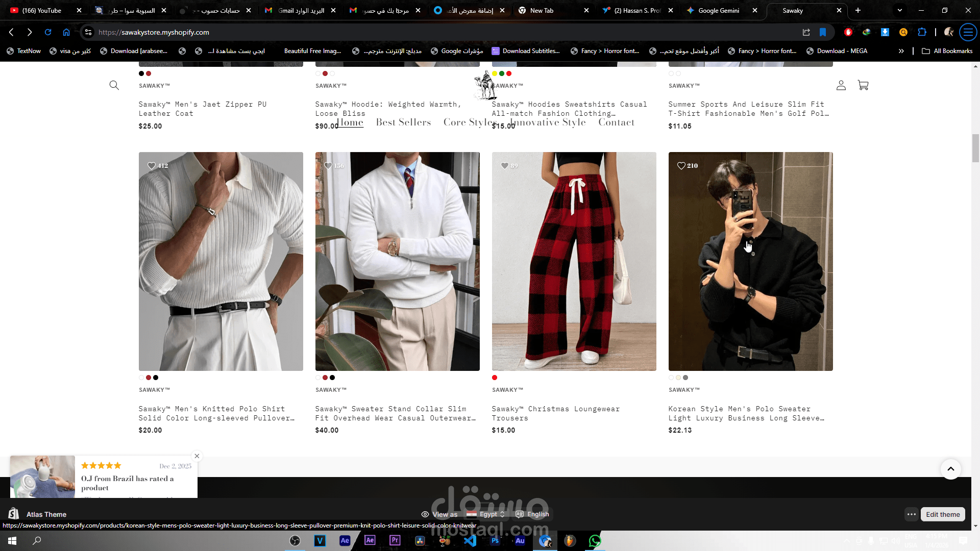Expand the Egypt country dropdown
Image resolution: width=980 pixels, height=551 pixels.
[x=488, y=514]
